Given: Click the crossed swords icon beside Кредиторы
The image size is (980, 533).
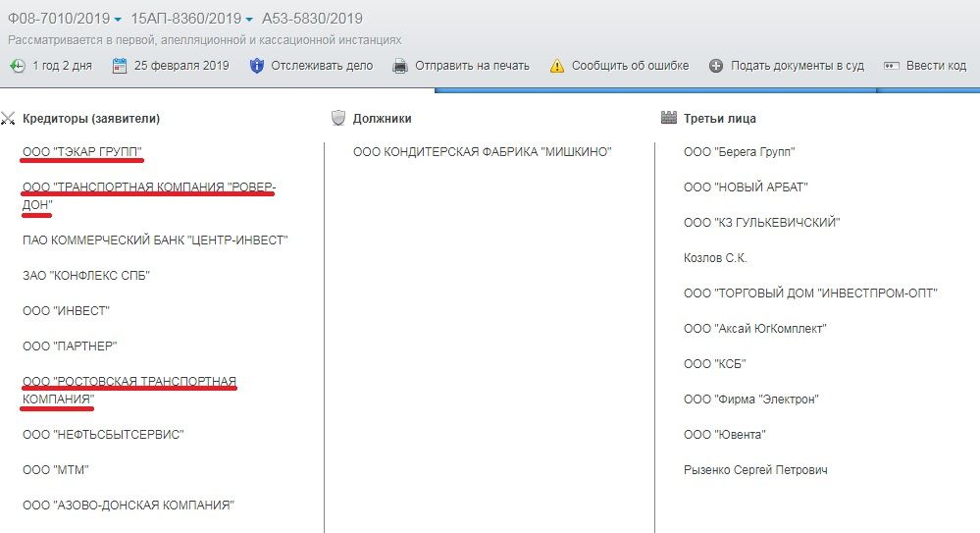Looking at the screenshot, I should (x=8, y=118).
